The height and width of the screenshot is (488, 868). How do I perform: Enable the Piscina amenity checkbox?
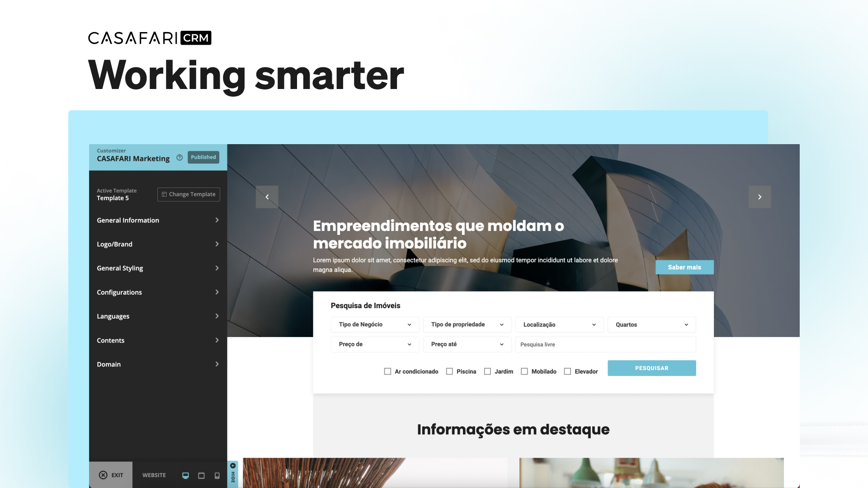click(x=449, y=371)
